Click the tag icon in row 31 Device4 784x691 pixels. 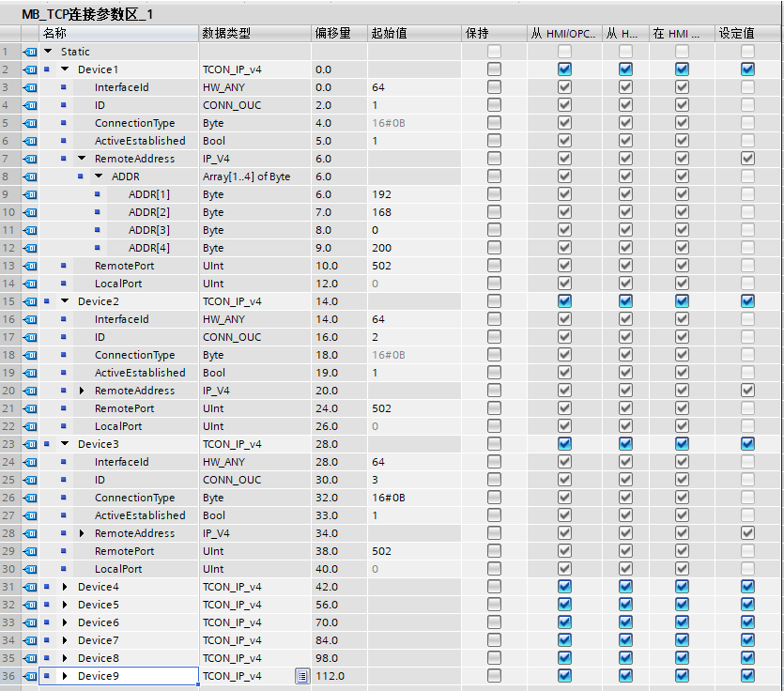30,587
